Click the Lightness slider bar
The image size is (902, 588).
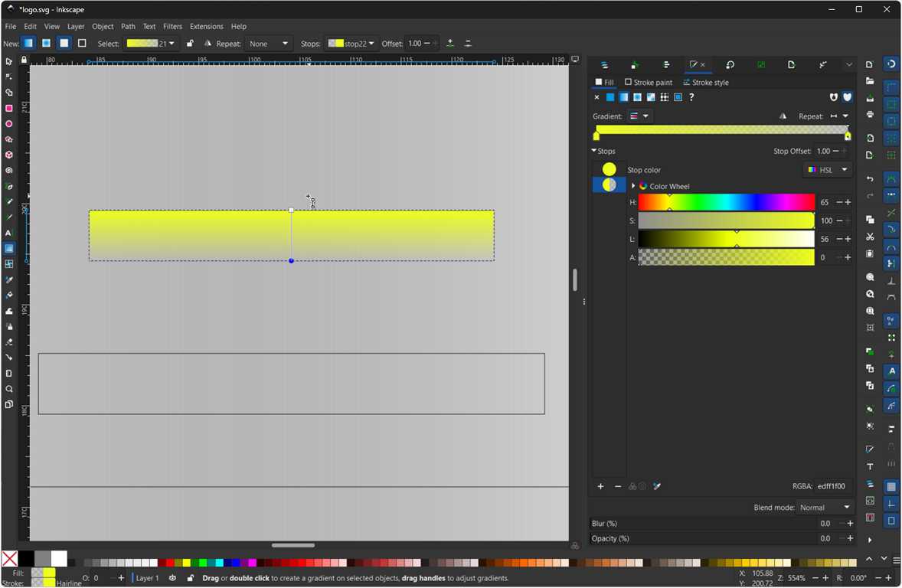(x=727, y=239)
